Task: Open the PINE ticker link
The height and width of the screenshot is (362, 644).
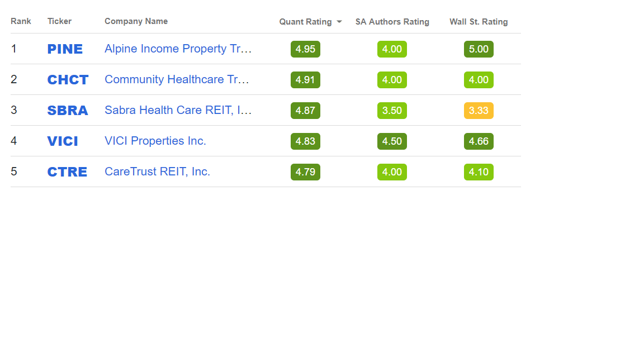Action: 65,49
